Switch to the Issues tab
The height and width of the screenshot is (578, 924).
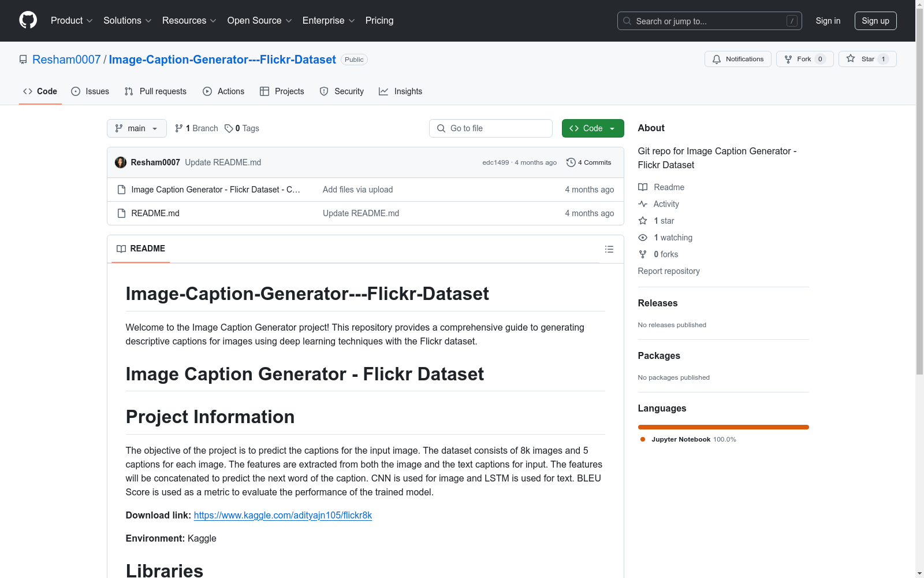pyautogui.click(x=90, y=91)
